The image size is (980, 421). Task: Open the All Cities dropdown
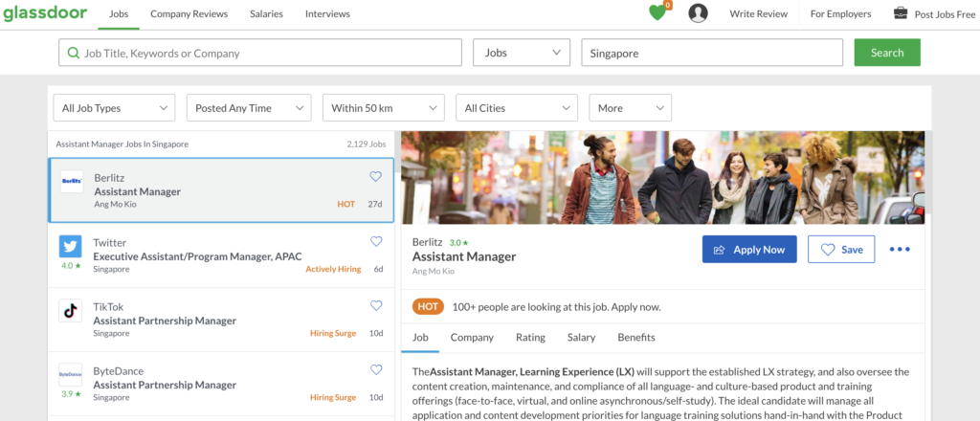516,107
